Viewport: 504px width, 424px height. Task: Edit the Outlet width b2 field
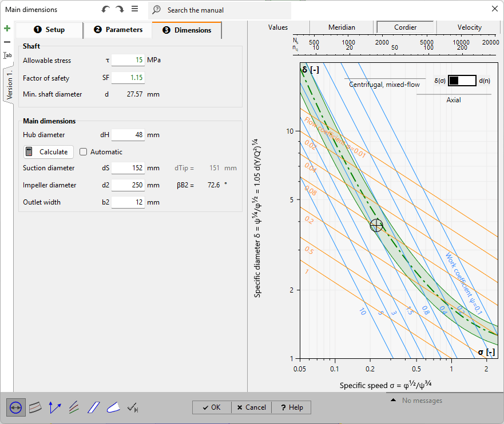128,202
